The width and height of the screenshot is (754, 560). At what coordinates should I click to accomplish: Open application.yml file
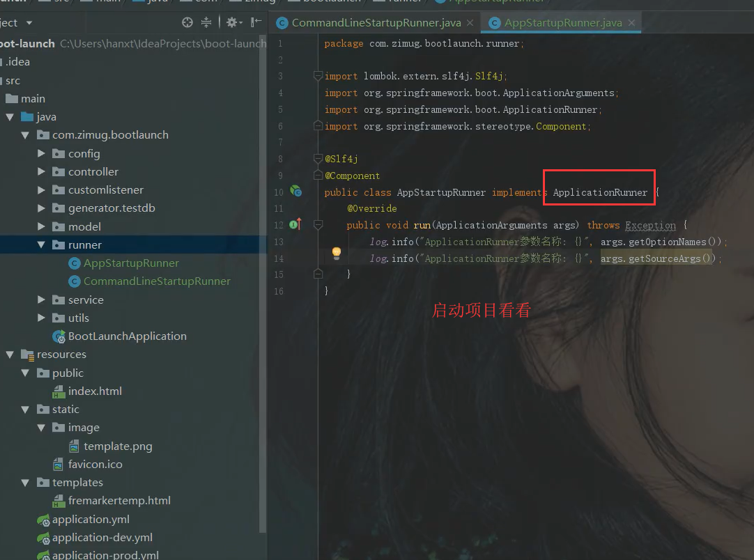click(x=91, y=519)
